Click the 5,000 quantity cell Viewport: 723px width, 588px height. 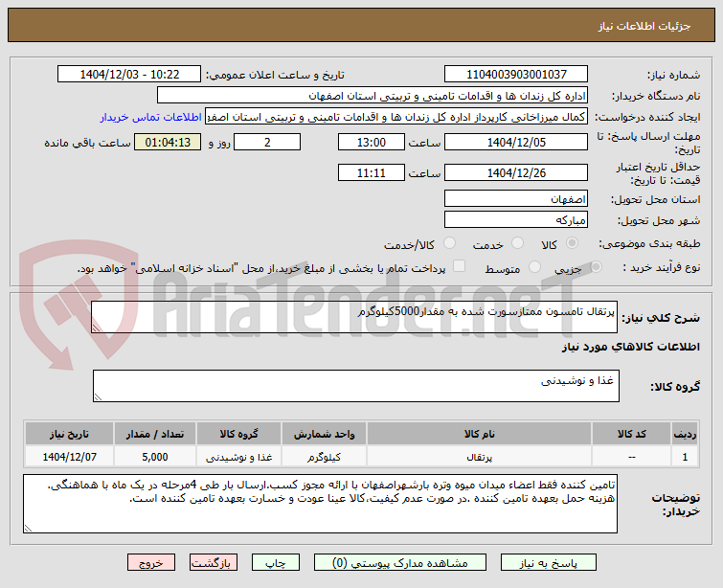155,457
